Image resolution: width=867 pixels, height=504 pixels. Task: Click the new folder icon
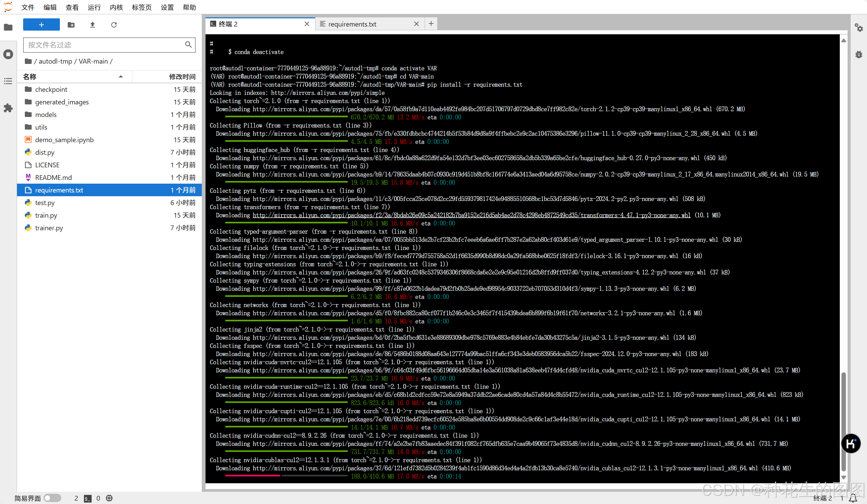coord(71,25)
